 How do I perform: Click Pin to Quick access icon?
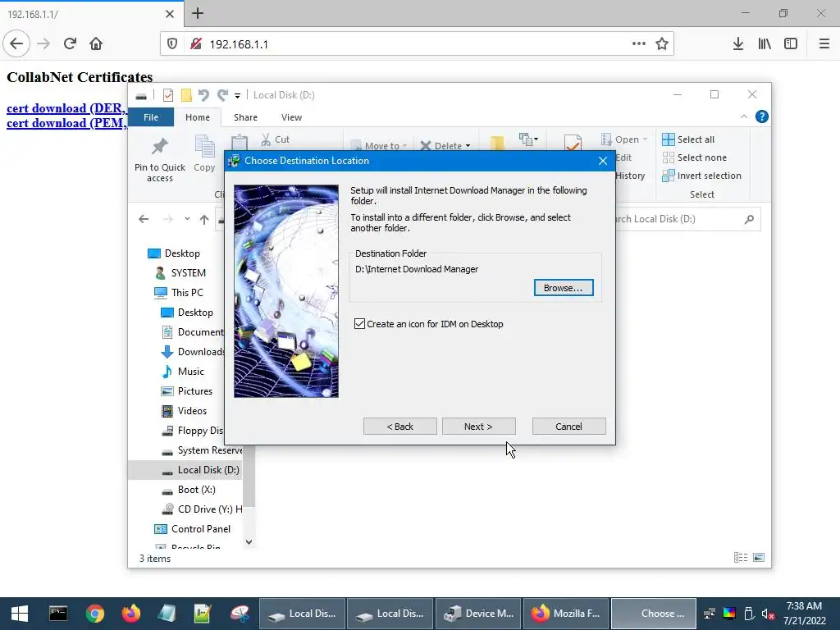[x=160, y=146]
